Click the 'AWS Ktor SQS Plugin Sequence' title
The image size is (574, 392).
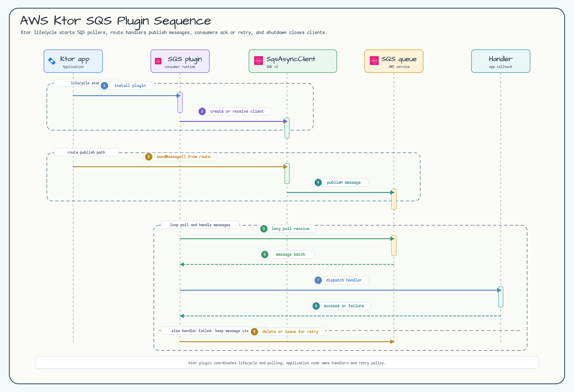click(115, 21)
